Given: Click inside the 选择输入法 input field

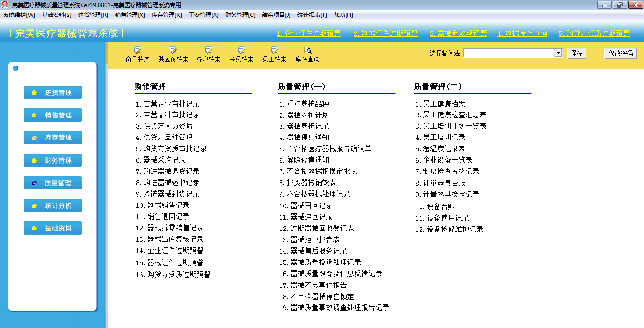Looking at the screenshot, I should [509, 53].
